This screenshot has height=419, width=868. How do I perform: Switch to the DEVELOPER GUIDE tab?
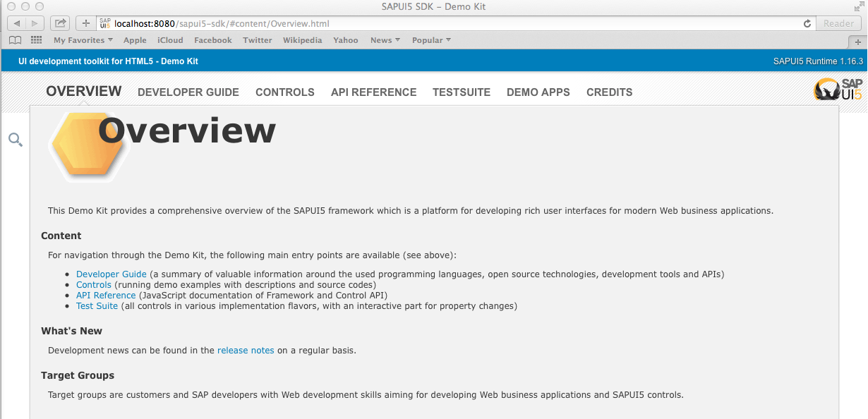(x=188, y=92)
